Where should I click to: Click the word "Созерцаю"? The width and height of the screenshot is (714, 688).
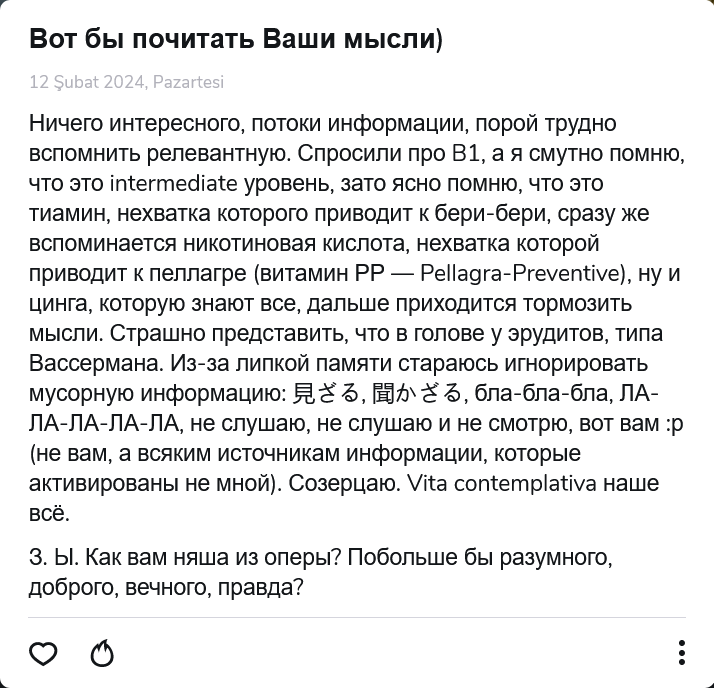coord(346,484)
